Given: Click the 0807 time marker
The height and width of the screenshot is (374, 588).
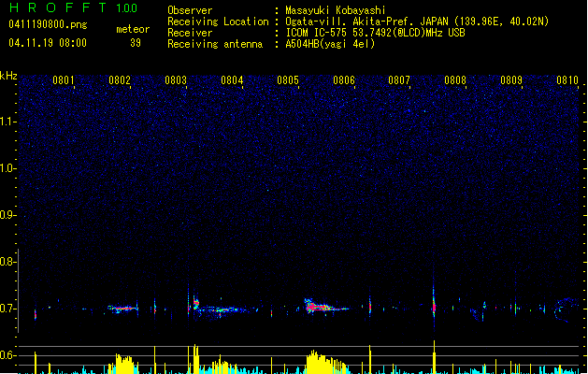Looking at the screenshot, I should point(399,80).
